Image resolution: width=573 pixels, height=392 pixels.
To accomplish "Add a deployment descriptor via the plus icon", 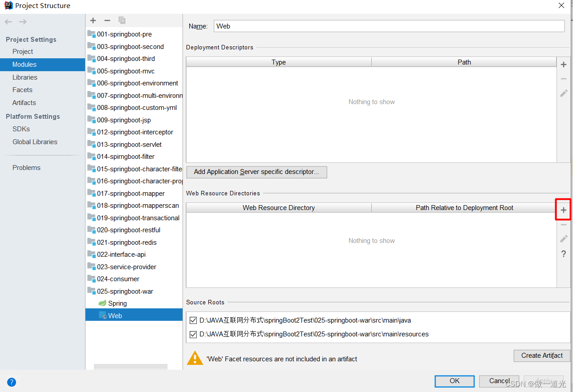I will [563, 64].
